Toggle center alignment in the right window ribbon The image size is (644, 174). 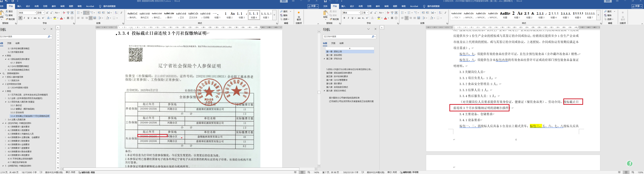[407, 18]
